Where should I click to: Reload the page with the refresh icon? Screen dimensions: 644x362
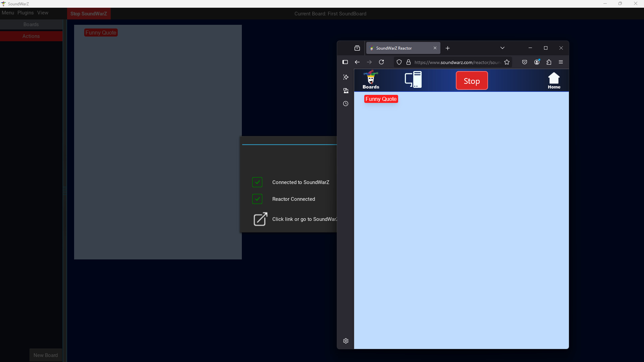click(x=382, y=62)
